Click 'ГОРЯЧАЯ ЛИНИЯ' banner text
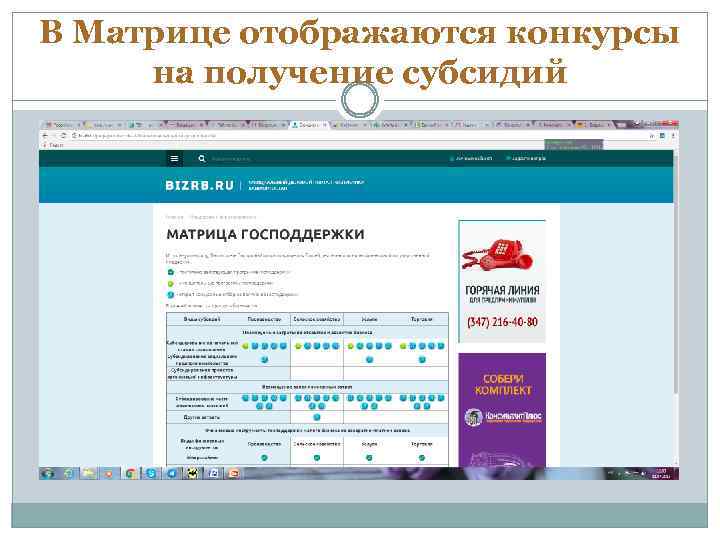720x540 pixels. tap(502, 290)
